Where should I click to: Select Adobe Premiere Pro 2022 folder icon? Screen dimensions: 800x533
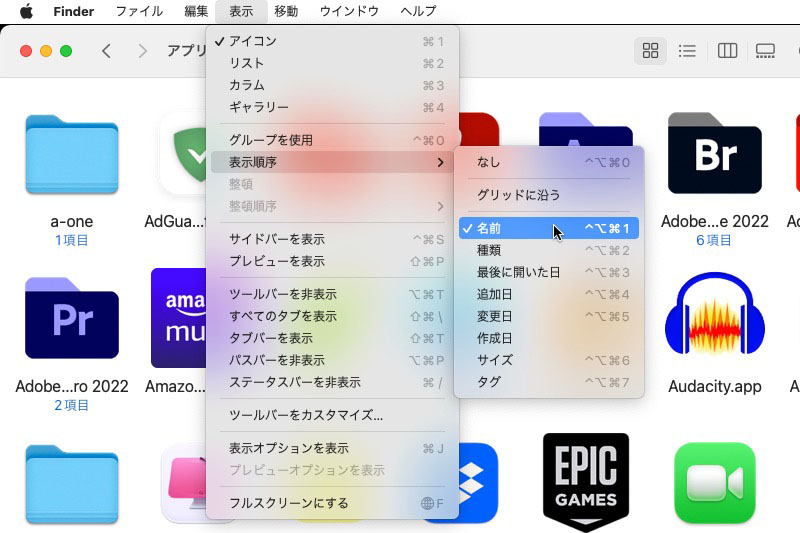pyautogui.click(x=72, y=318)
